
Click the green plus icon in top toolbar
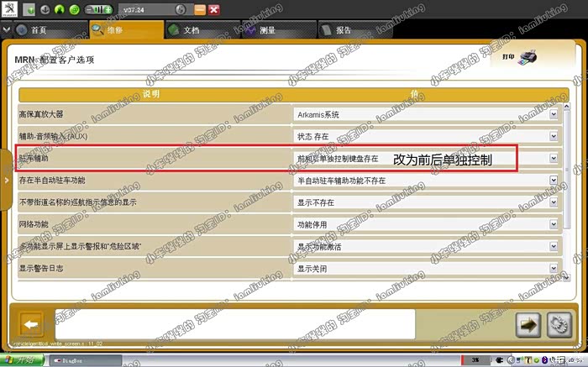pos(29,10)
